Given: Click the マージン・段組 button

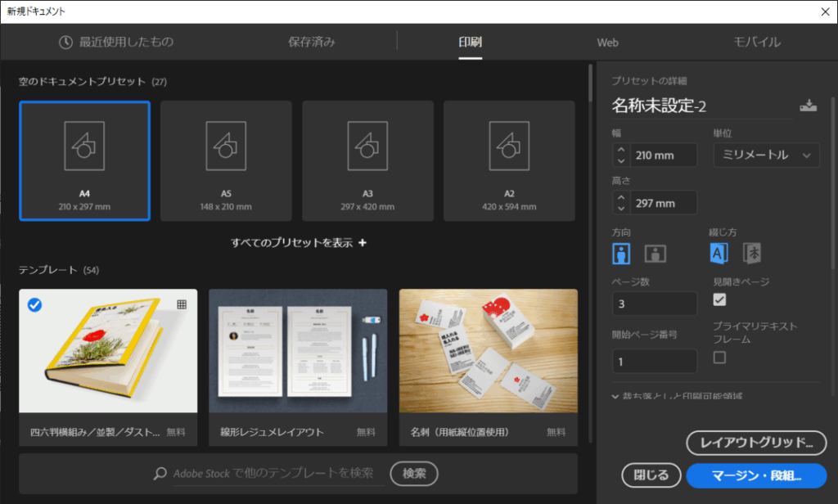Looking at the screenshot, I should point(755,475).
